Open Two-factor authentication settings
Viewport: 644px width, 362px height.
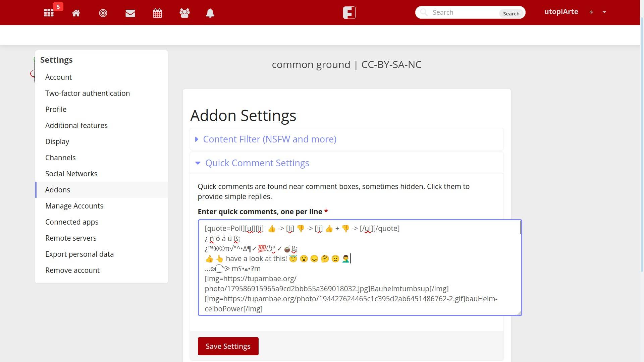click(88, 93)
